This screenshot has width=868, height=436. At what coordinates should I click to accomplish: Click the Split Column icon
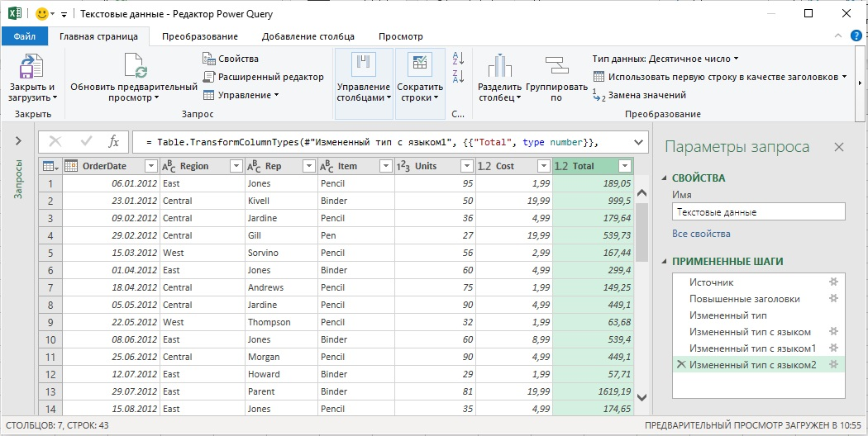click(500, 66)
